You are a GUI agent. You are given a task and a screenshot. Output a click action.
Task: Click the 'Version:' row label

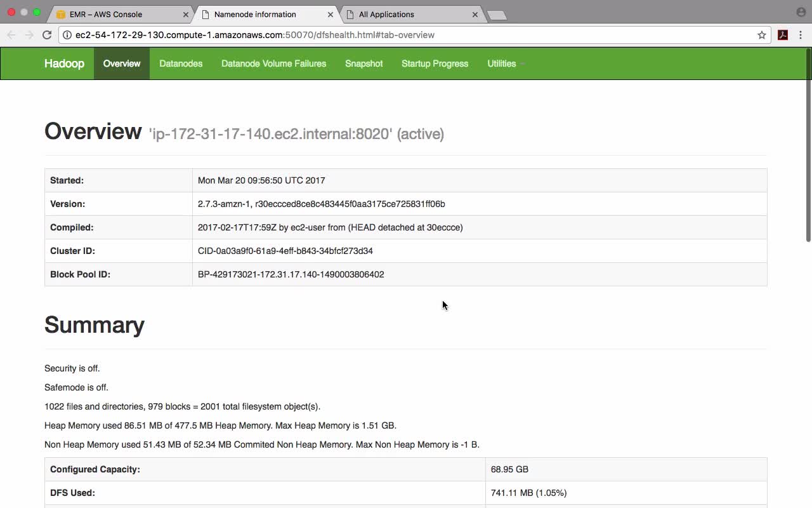pos(68,204)
